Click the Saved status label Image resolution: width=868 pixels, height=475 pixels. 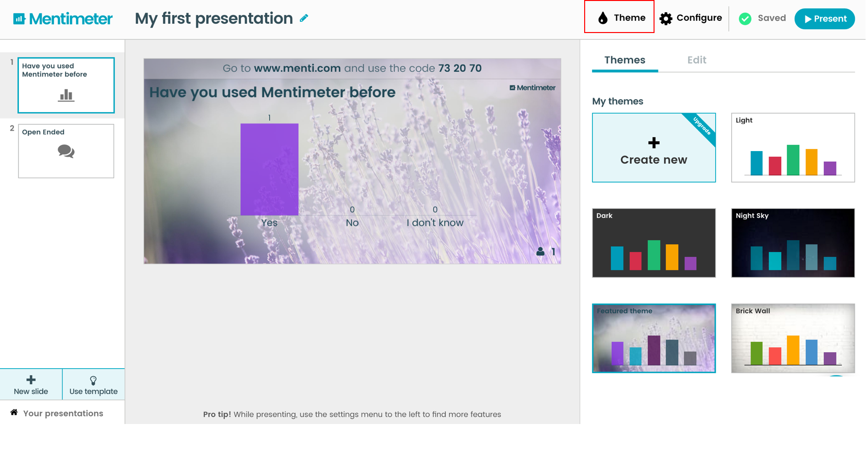tap(771, 18)
